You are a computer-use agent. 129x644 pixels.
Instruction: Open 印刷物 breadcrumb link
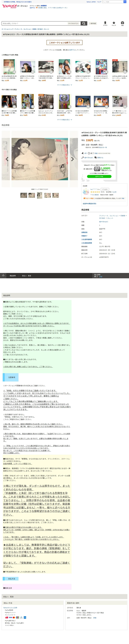pyautogui.click(x=34, y=29)
